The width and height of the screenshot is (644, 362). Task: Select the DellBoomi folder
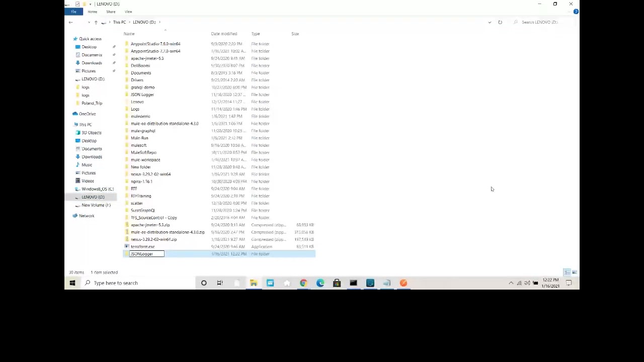pos(140,66)
